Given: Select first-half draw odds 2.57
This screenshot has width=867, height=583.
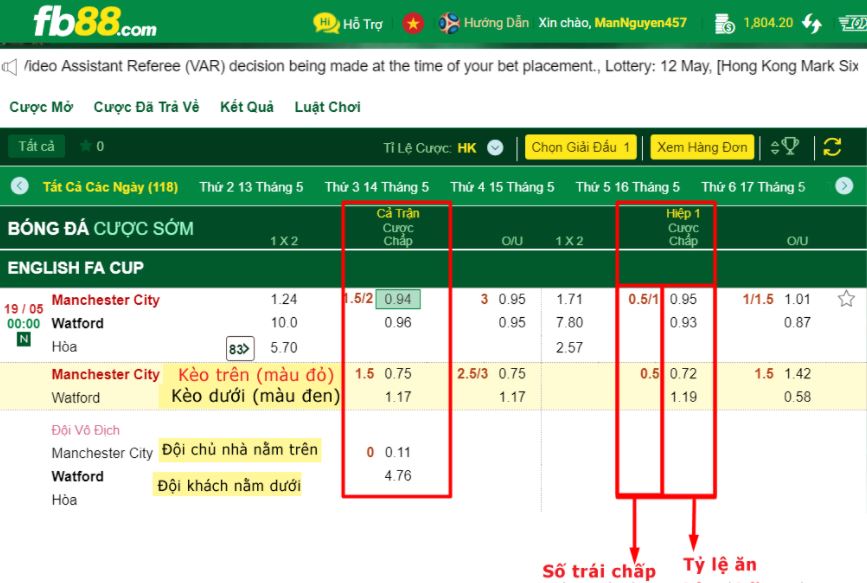Looking at the screenshot, I should click(570, 347).
